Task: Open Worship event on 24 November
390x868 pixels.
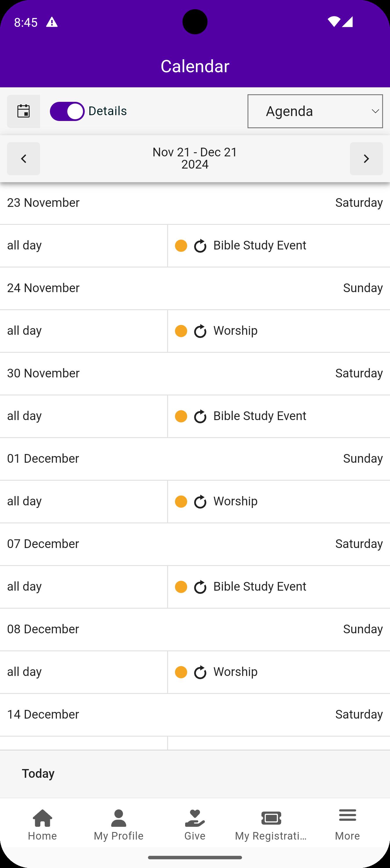Action: tap(235, 331)
